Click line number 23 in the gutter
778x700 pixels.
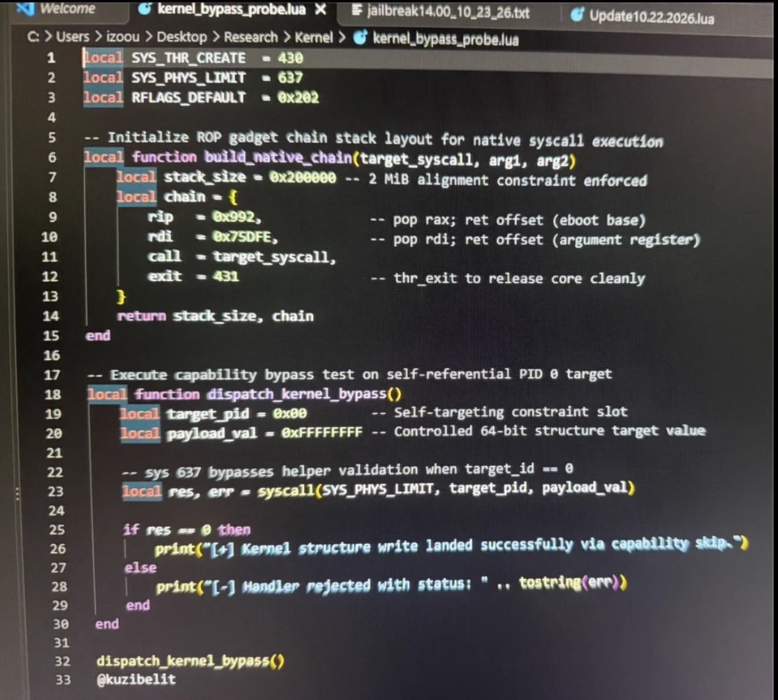pos(55,491)
